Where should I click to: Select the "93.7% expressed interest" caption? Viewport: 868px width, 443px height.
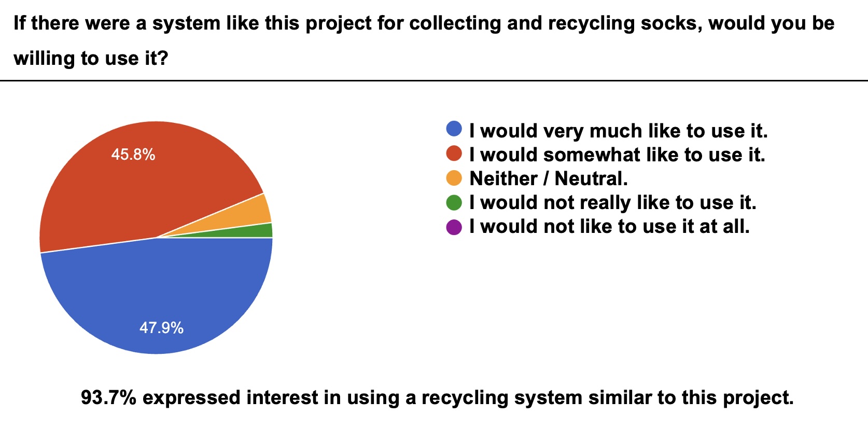pos(437,398)
